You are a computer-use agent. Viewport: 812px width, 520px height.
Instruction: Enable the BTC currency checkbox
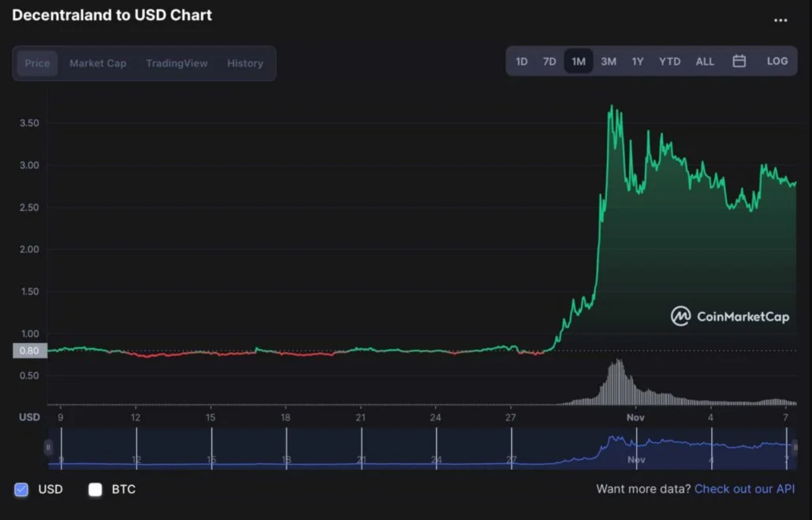pos(96,489)
